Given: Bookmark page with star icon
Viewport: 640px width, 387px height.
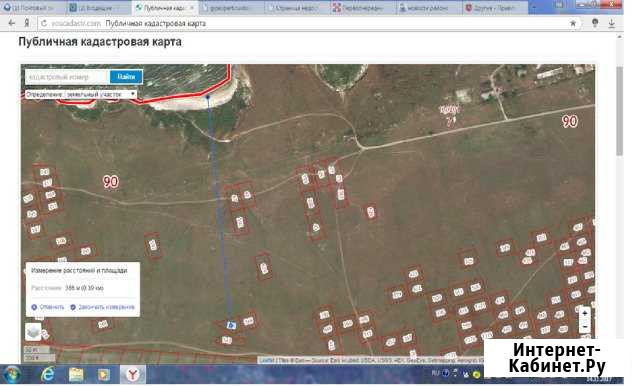Looking at the screenshot, I should tap(573, 24).
